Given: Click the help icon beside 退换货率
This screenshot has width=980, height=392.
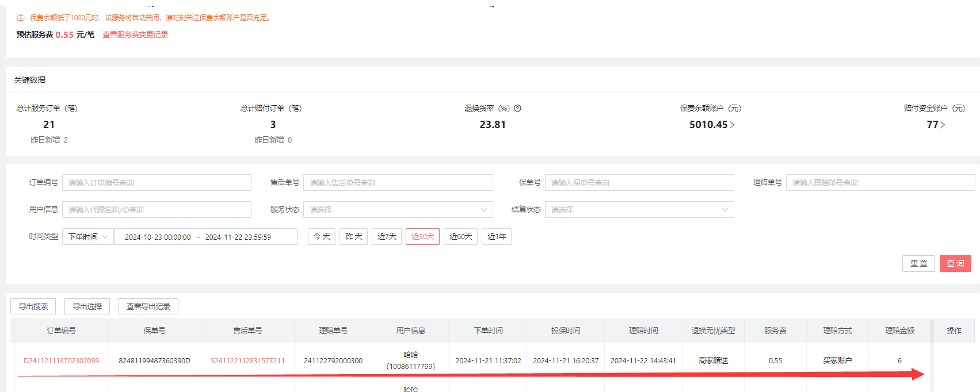Looking at the screenshot, I should (x=517, y=108).
